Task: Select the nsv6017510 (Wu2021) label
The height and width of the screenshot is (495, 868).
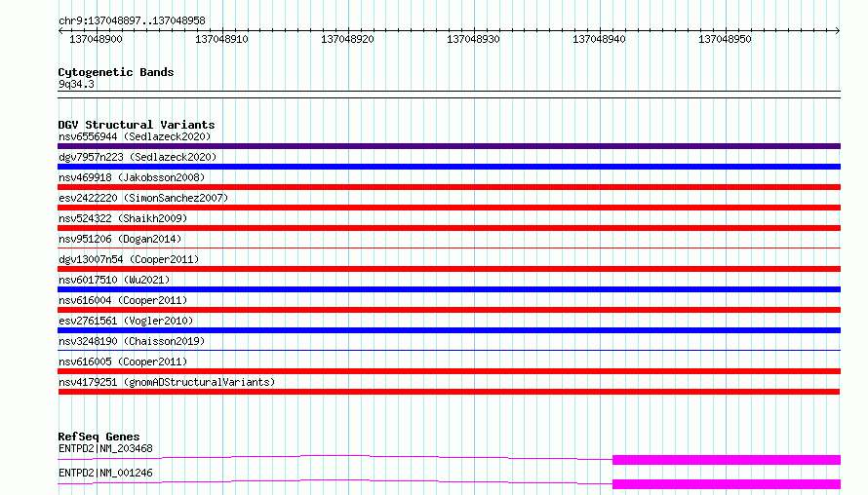Action: click(x=114, y=280)
